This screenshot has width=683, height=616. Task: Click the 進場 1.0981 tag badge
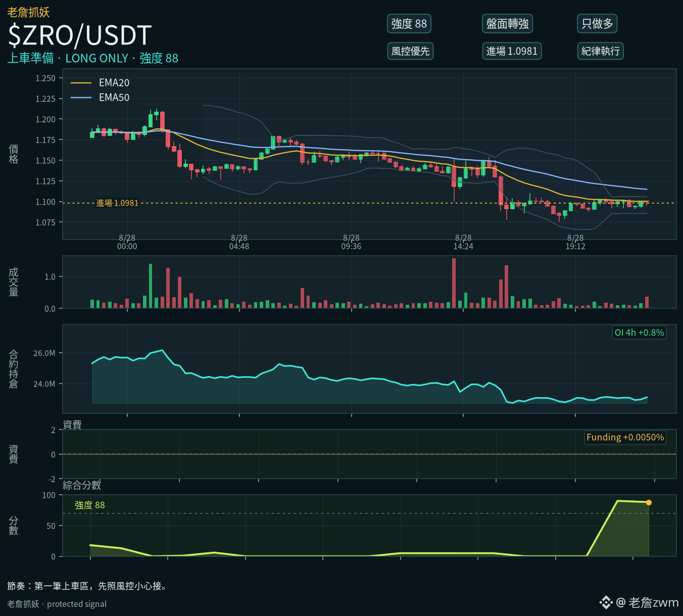click(512, 51)
